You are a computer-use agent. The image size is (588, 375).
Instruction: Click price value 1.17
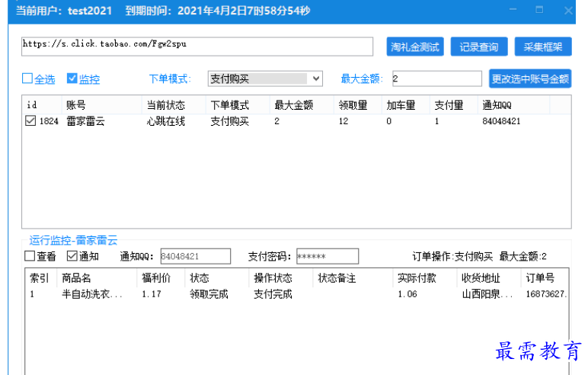[152, 294]
